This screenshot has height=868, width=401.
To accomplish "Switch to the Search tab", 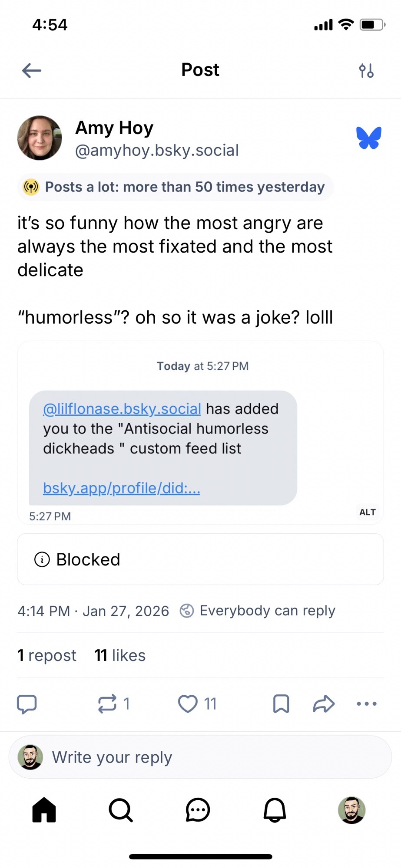I will point(121,810).
